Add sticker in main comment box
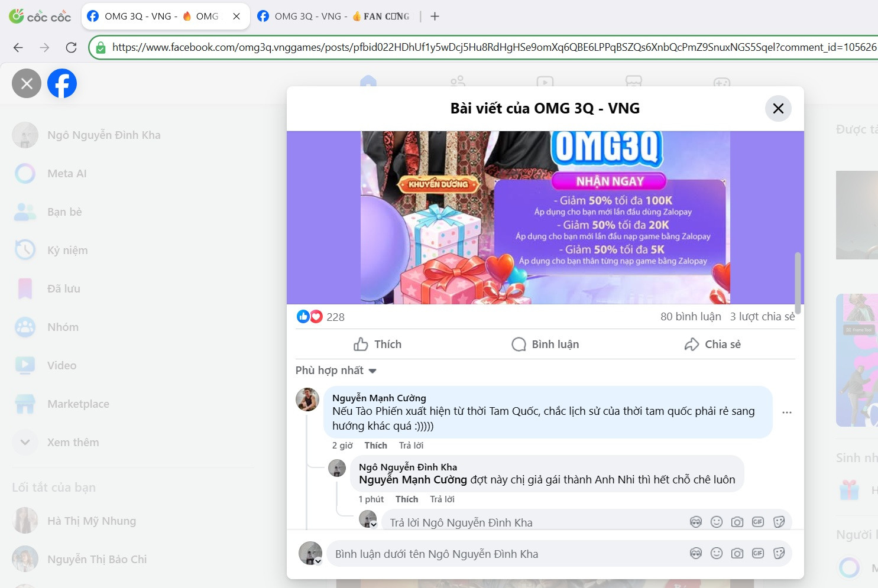Viewport: 878px width, 588px height. [x=779, y=553]
